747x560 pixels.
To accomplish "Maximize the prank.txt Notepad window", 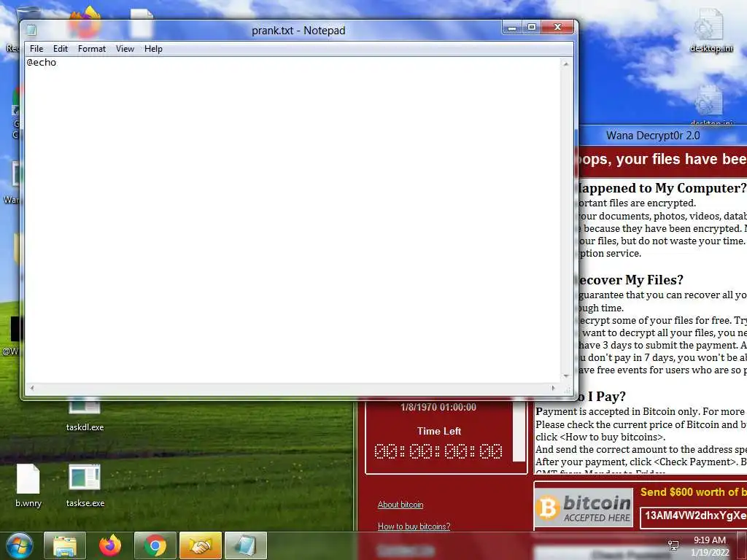I will coord(532,28).
